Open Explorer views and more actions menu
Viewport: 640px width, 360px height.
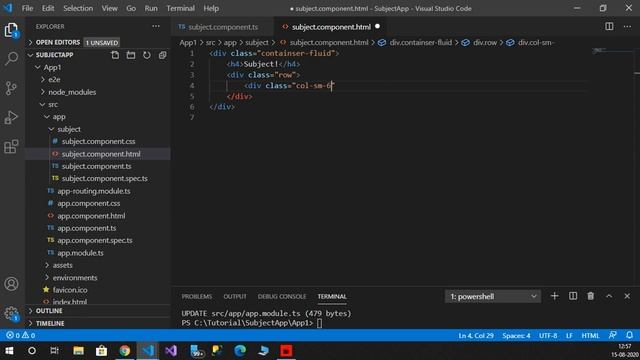(156, 27)
